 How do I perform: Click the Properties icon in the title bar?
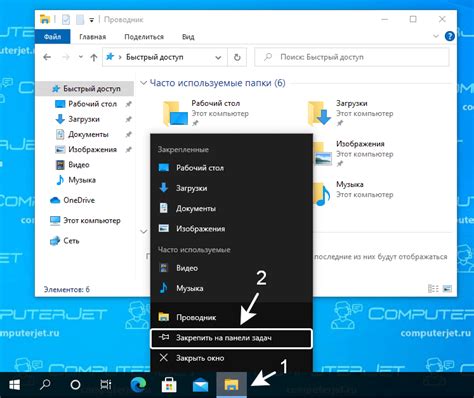click(x=66, y=20)
